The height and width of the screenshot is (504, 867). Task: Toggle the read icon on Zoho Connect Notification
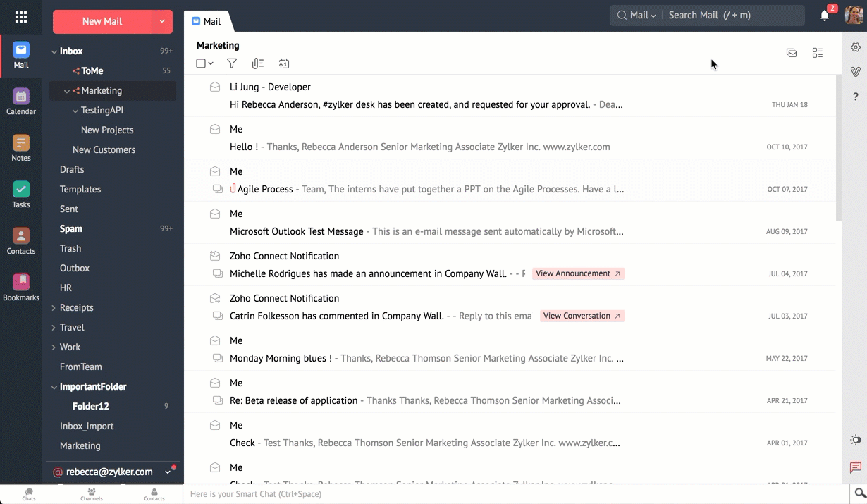pos(214,256)
